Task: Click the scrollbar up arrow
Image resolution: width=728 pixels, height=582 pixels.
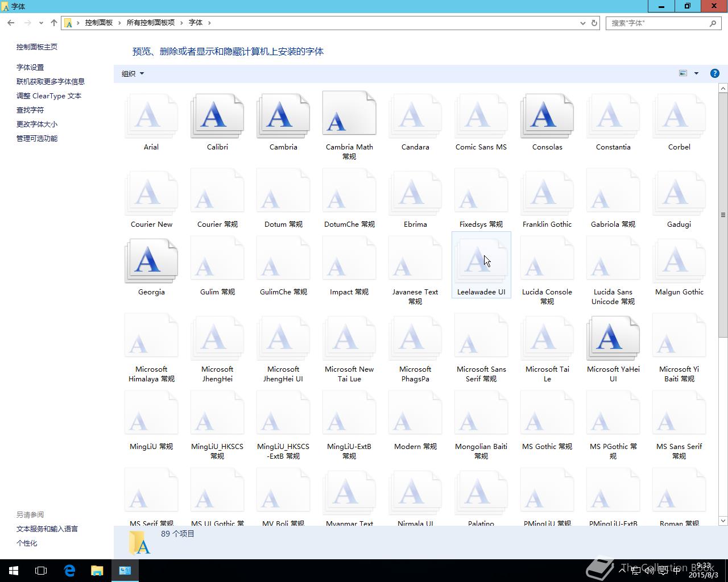Action: (723, 88)
